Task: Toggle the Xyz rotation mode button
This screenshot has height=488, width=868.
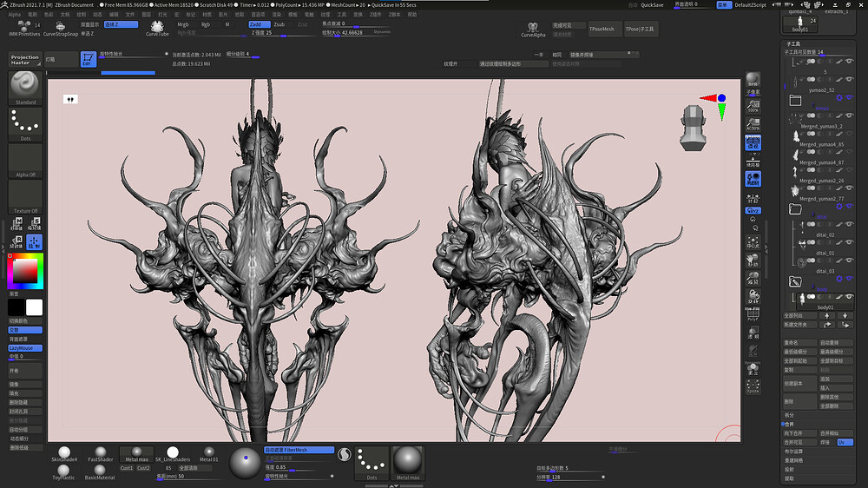Action: 753,210
